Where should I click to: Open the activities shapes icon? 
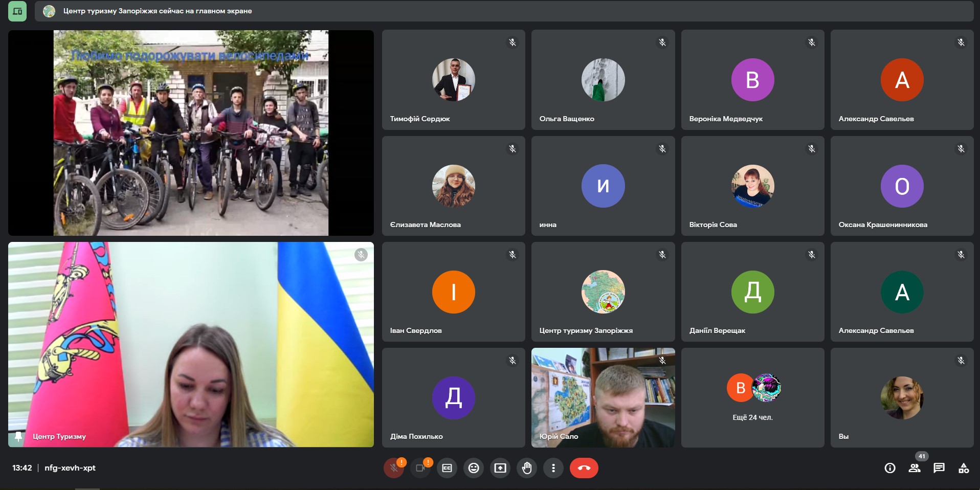964,468
